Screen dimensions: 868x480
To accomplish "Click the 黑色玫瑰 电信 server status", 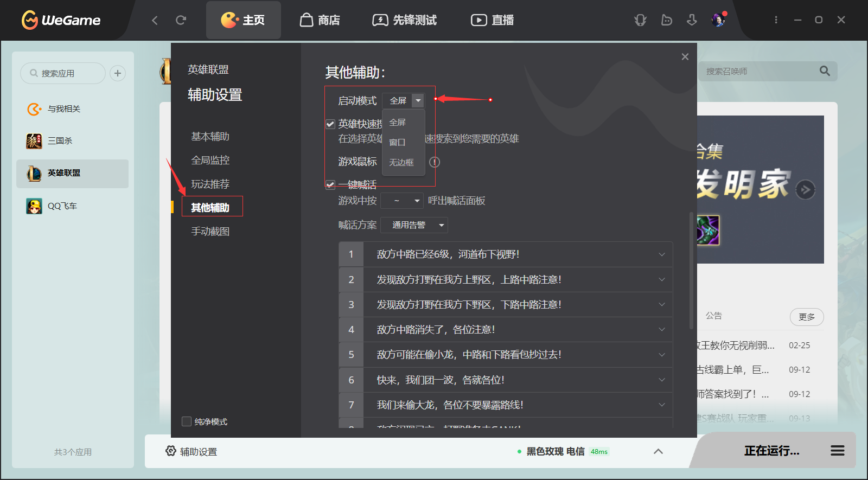I will [556, 452].
